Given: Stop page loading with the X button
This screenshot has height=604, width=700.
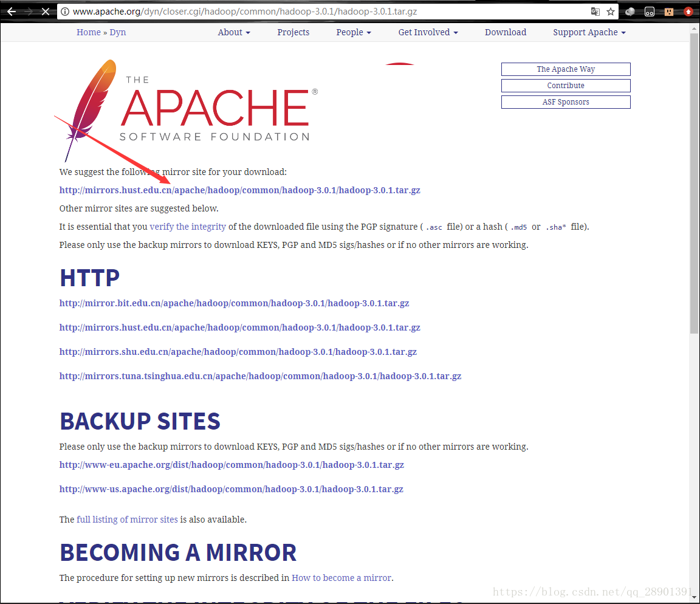Looking at the screenshot, I should pyautogui.click(x=45, y=12).
